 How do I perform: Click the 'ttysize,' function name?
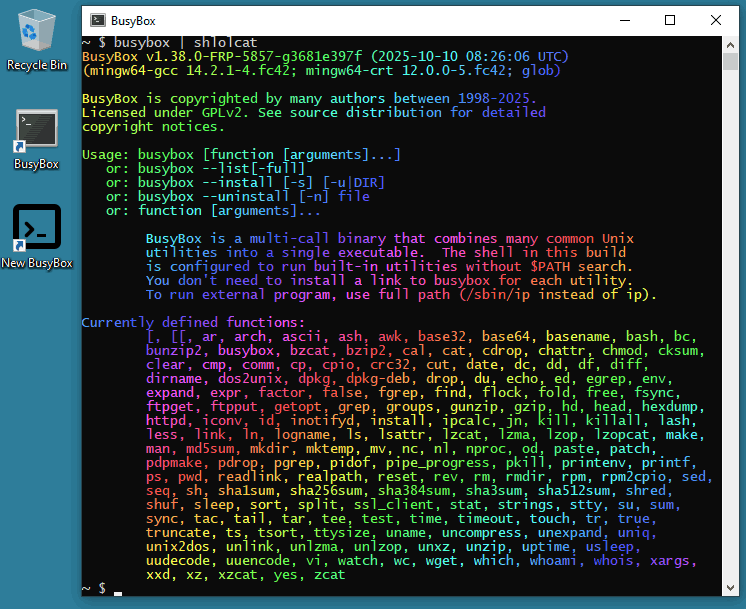tap(345, 532)
